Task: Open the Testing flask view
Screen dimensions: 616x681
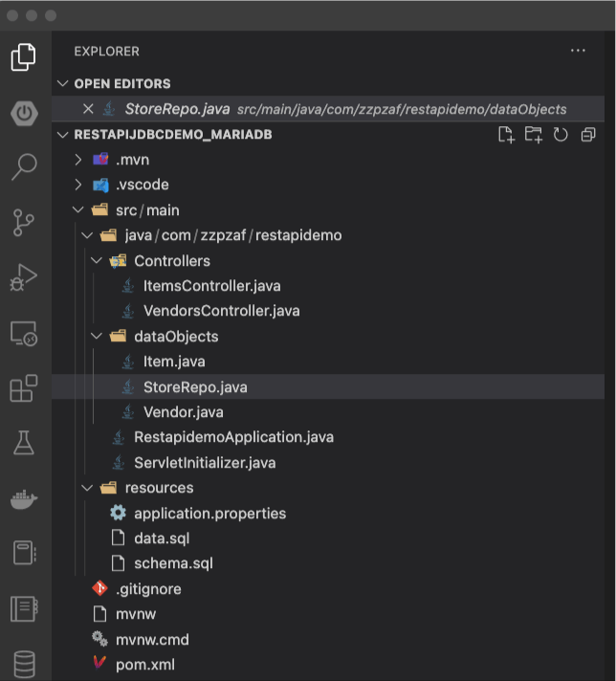Action: [x=24, y=443]
